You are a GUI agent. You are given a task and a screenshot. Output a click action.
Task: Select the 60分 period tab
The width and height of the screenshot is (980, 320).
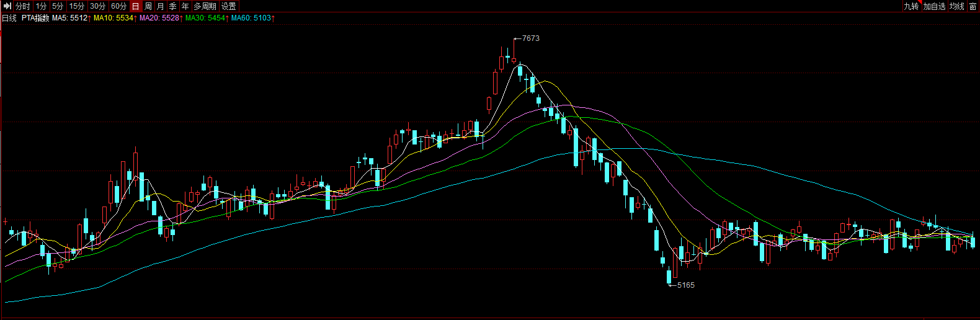pos(118,6)
